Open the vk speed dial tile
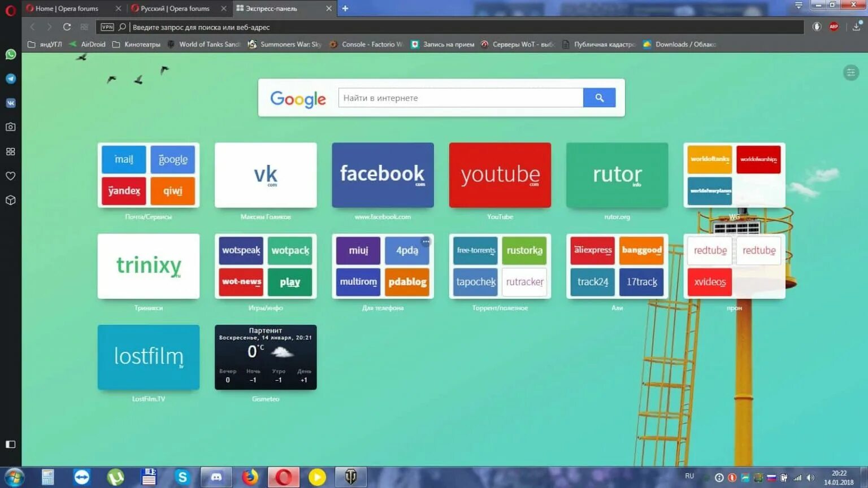Screen dimensions: 868x488 point(266,175)
